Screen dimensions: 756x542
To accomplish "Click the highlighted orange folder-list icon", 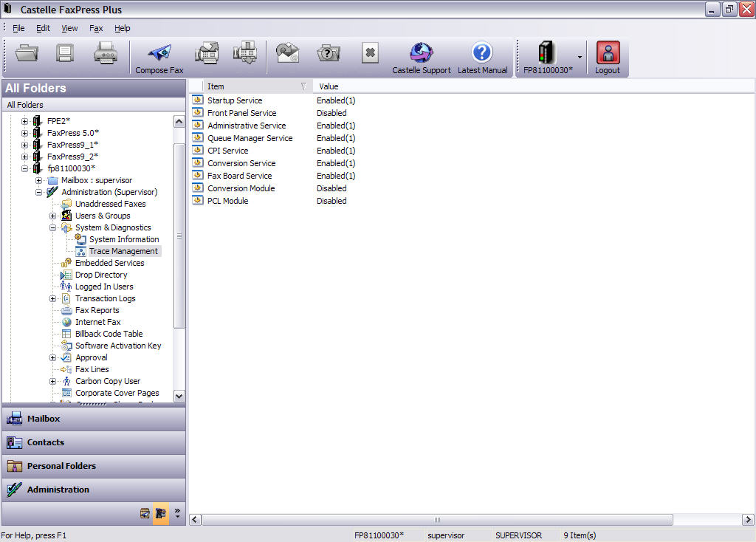I will click(x=160, y=513).
